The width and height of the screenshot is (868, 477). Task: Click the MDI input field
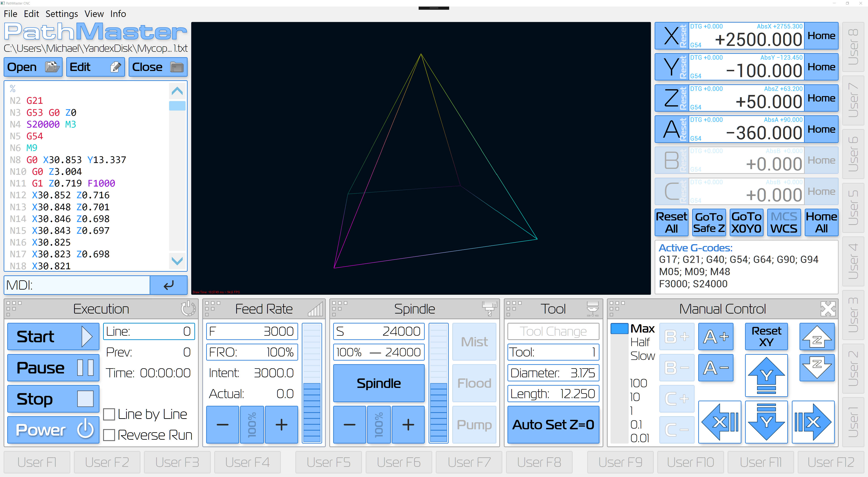[x=78, y=285]
